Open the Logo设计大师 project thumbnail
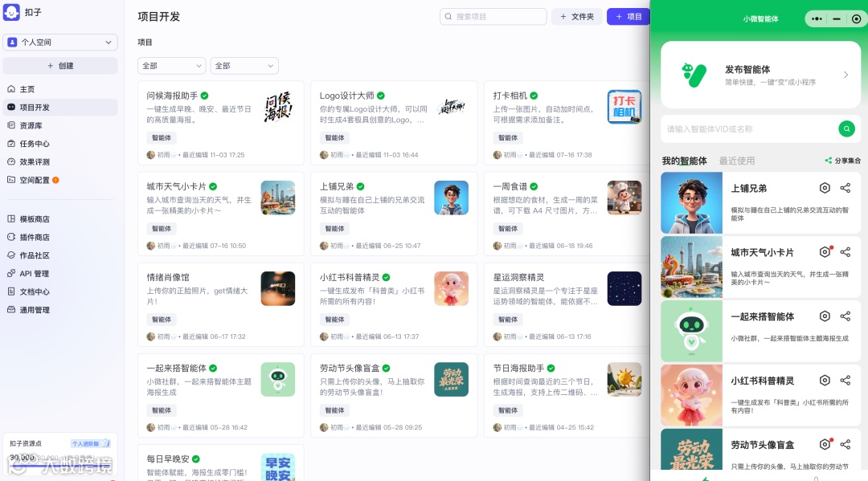This screenshot has width=868, height=481. coord(451,107)
